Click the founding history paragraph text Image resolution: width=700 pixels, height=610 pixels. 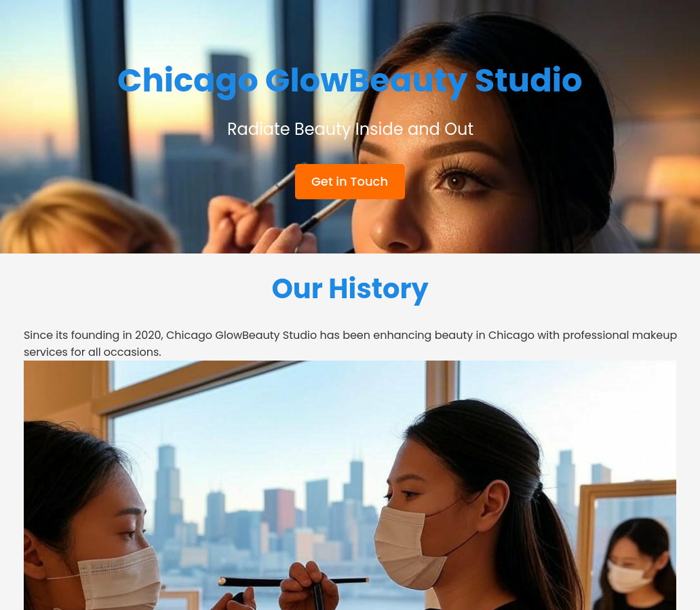(350, 343)
